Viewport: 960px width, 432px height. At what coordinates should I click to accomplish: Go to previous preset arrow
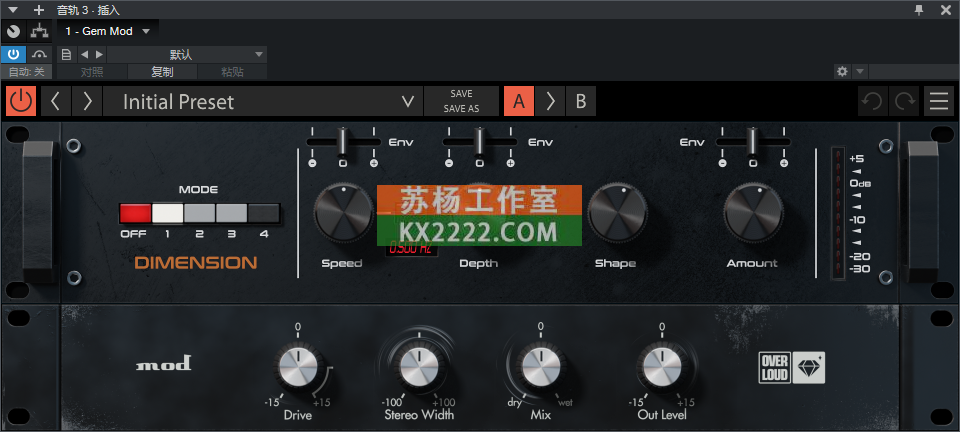click(x=56, y=101)
